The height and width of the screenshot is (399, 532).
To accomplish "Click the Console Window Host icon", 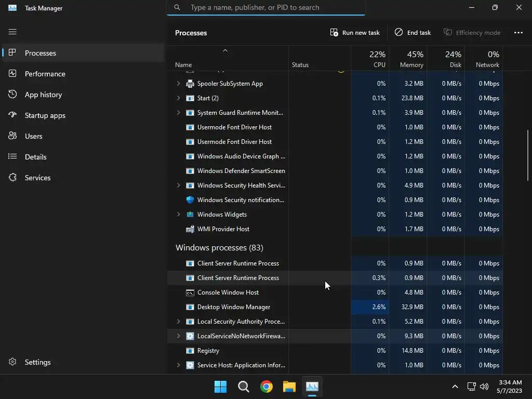I will [x=190, y=292].
